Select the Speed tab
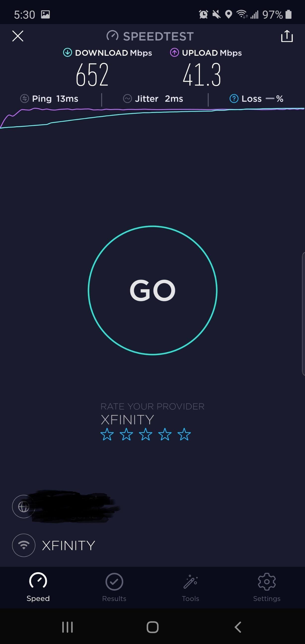 point(38,587)
